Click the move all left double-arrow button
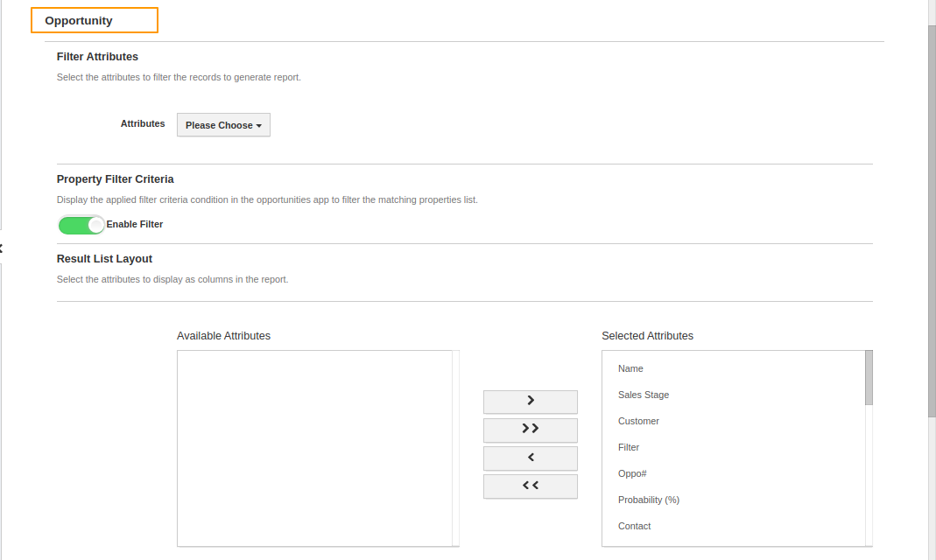936x560 pixels. (530, 486)
